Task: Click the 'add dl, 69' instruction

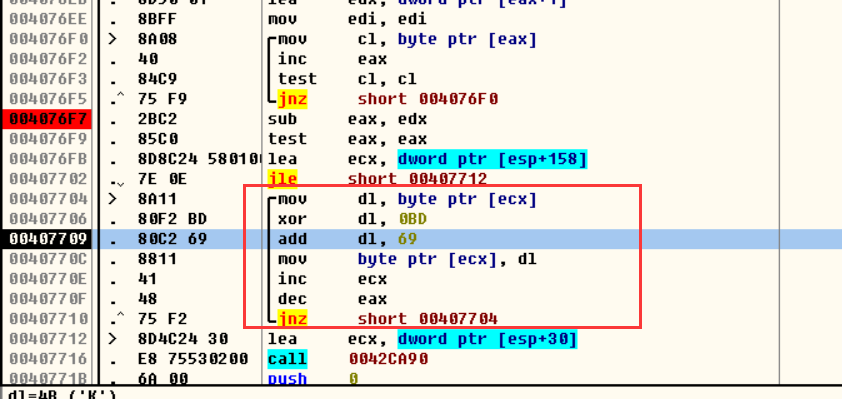Action: 347,239
